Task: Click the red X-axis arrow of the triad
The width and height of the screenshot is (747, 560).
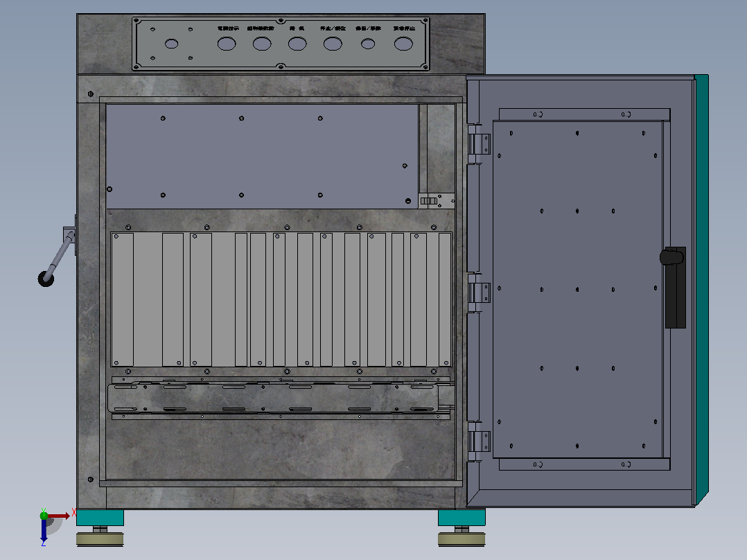Action: click(x=59, y=516)
